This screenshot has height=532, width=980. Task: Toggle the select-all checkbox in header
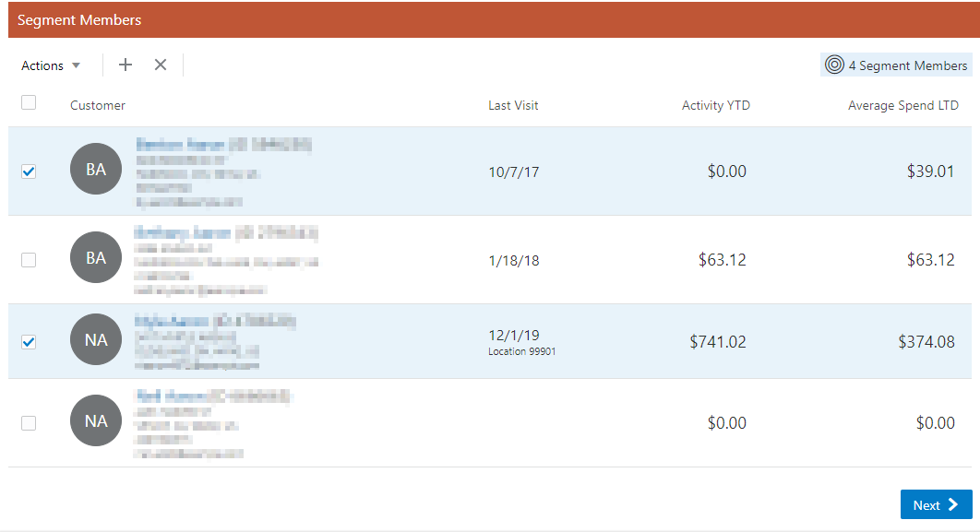pyautogui.click(x=29, y=102)
